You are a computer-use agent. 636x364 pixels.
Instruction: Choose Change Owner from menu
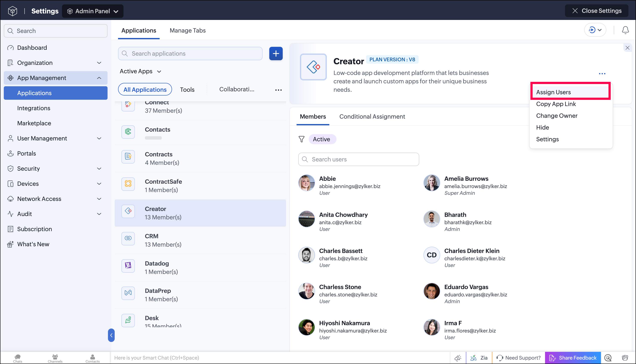tap(557, 116)
